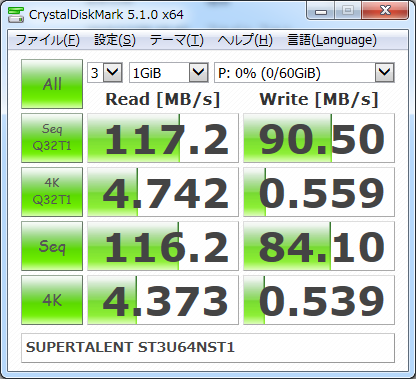Close the CrystalDiskMark window

pyautogui.click(x=385, y=11)
